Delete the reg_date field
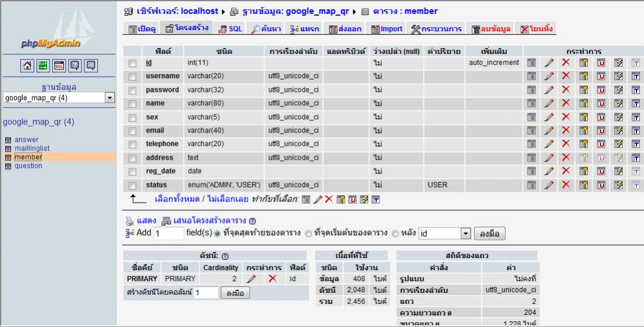The height and width of the screenshot is (327, 644). pyautogui.click(x=566, y=171)
